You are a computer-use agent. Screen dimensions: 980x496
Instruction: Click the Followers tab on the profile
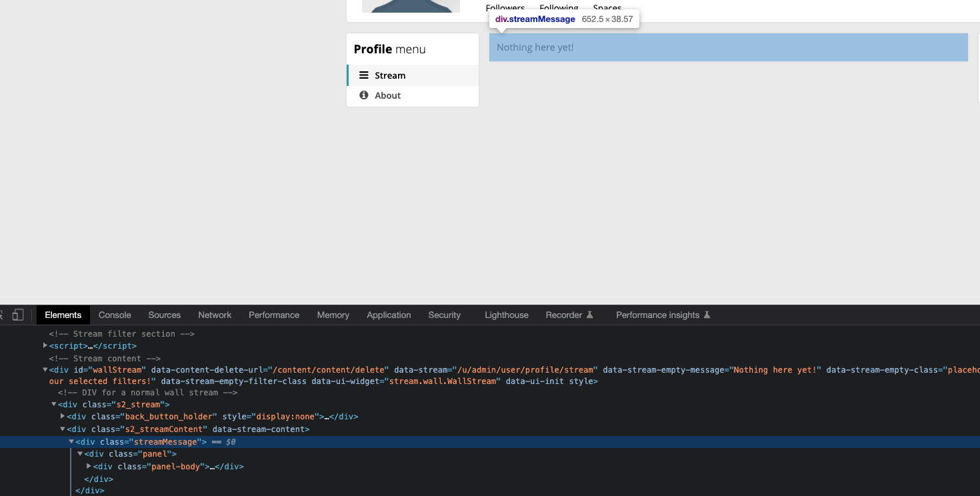click(505, 7)
